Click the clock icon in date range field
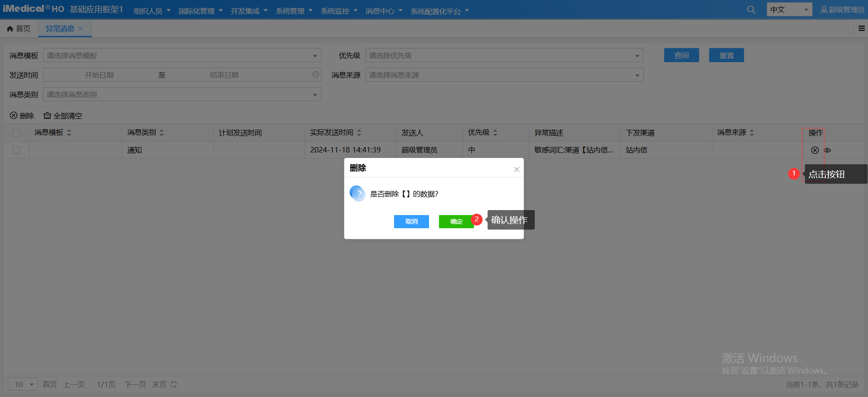 point(316,75)
